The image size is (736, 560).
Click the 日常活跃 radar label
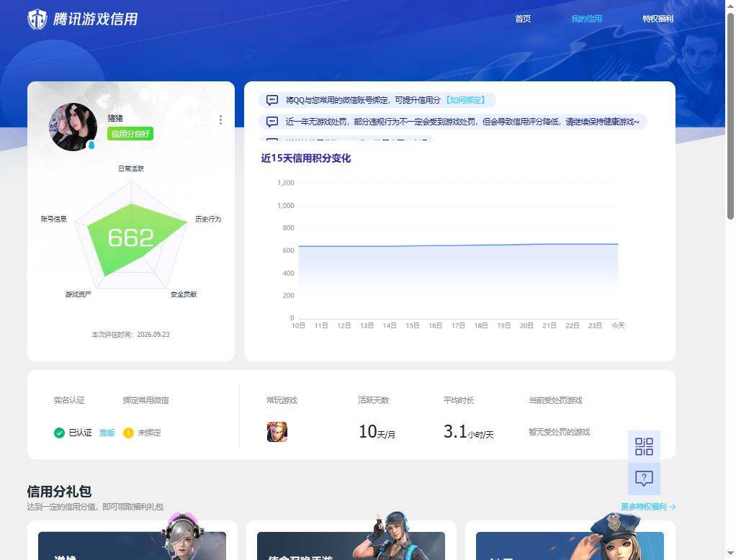point(131,168)
